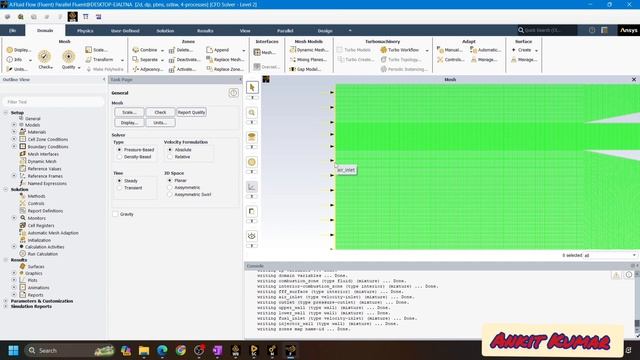Open the Combine dropdown arrow
Screen dimensions: 640x360
pos(162,50)
